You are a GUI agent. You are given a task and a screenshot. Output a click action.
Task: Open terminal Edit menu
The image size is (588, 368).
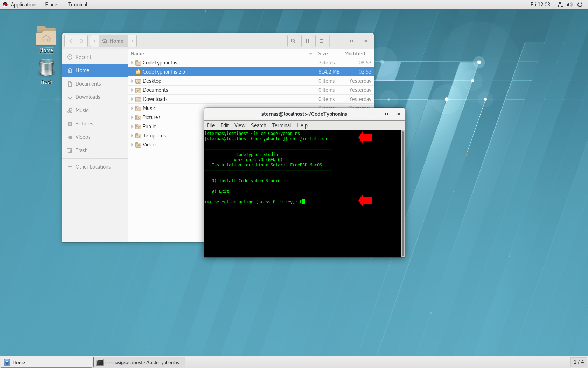point(225,125)
